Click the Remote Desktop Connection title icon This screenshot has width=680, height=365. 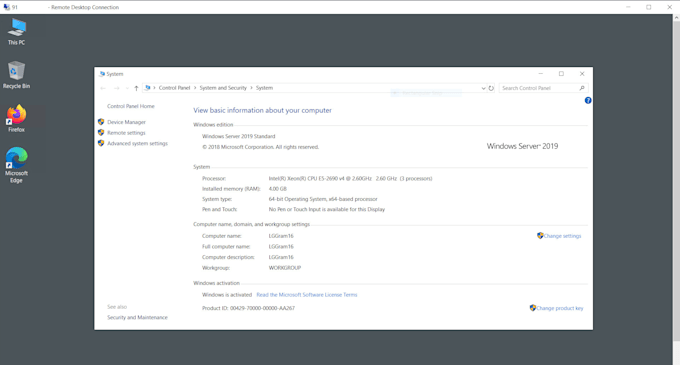click(7, 7)
